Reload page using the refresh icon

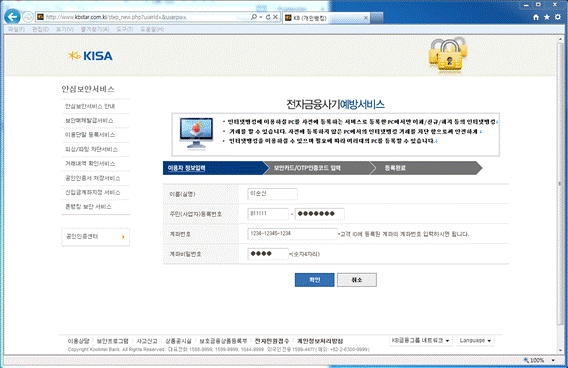click(x=268, y=17)
